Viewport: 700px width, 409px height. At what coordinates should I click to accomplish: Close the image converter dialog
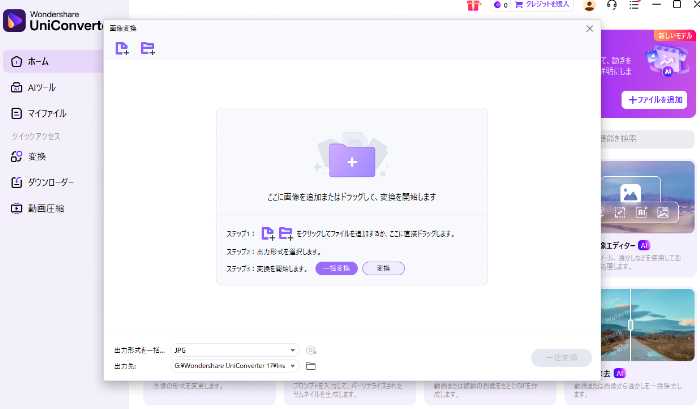tap(589, 29)
